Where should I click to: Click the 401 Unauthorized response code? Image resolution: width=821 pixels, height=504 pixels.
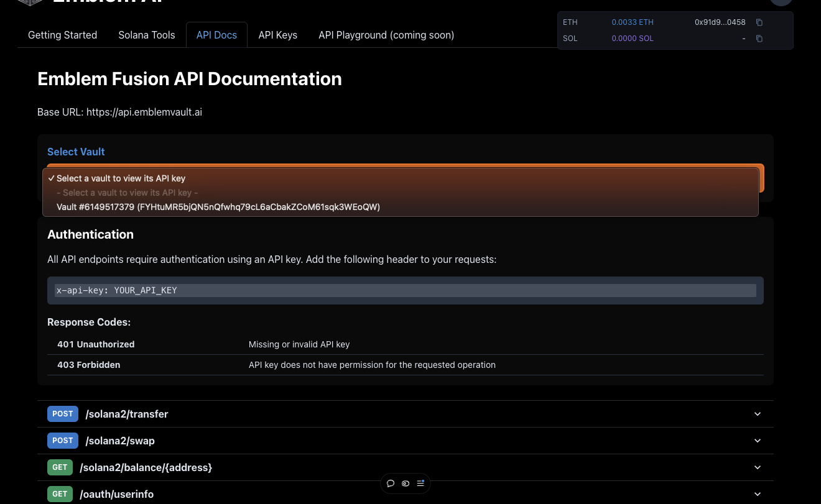[96, 344]
